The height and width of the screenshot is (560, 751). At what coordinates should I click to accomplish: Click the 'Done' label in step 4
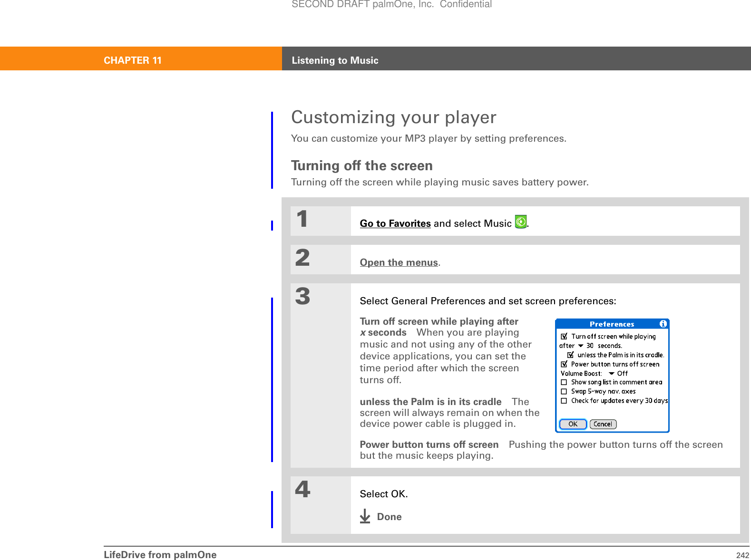coord(389,517)
